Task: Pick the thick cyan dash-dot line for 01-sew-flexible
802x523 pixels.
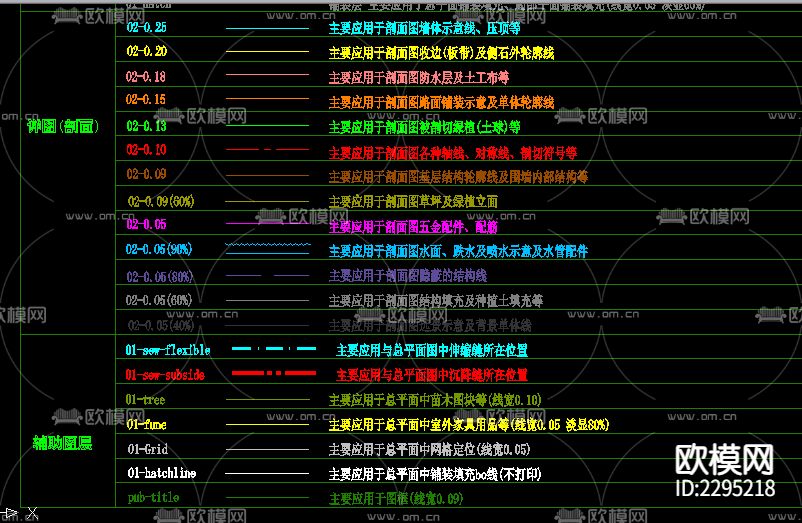Action: click(x=274, y=349)
